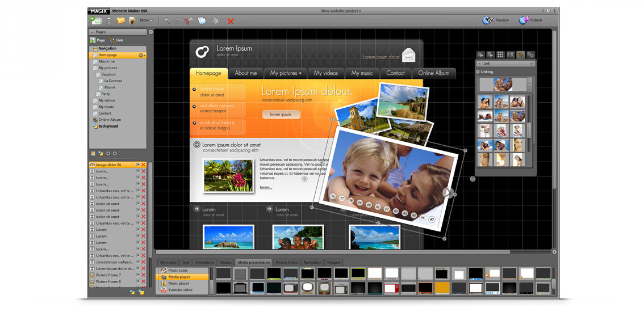Click the horizontal canvas scrollbar
This screenshot has width=644, height=312.
click(333, 252)
